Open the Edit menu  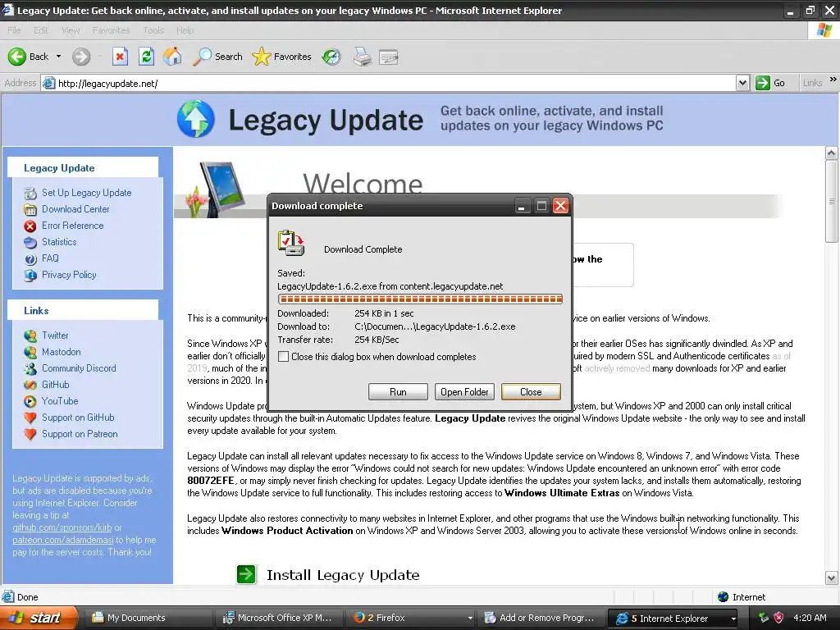41,30
